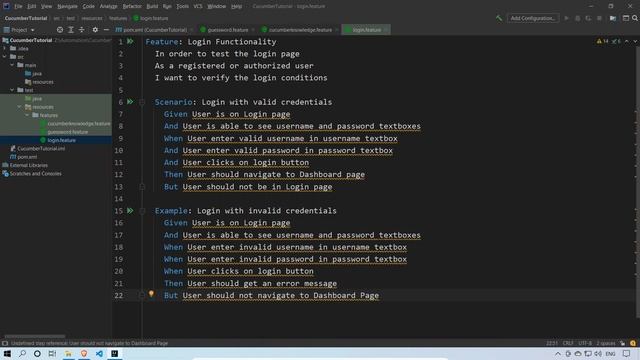
Task: Click the Project panel horizontal scrollbar
Action: (34, 336)
